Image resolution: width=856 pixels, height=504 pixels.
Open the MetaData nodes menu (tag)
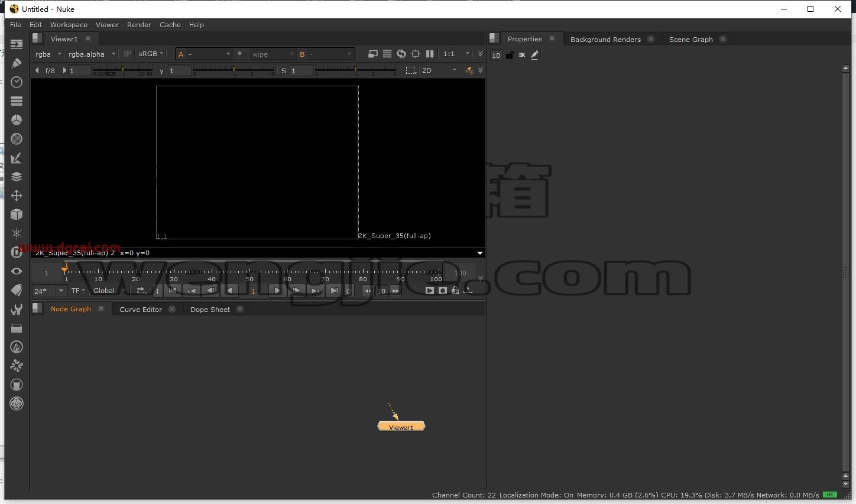(17, 290)
